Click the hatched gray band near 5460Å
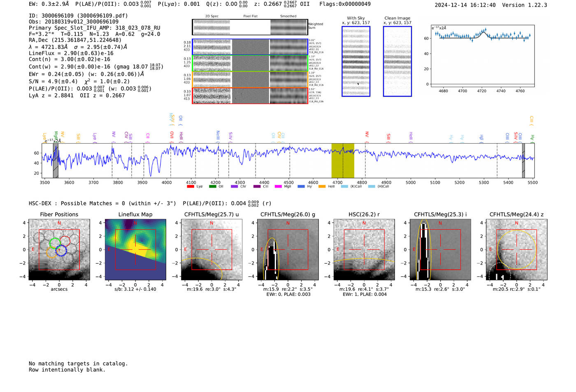This screenshot has height=392, width=576. coord(523,160)
